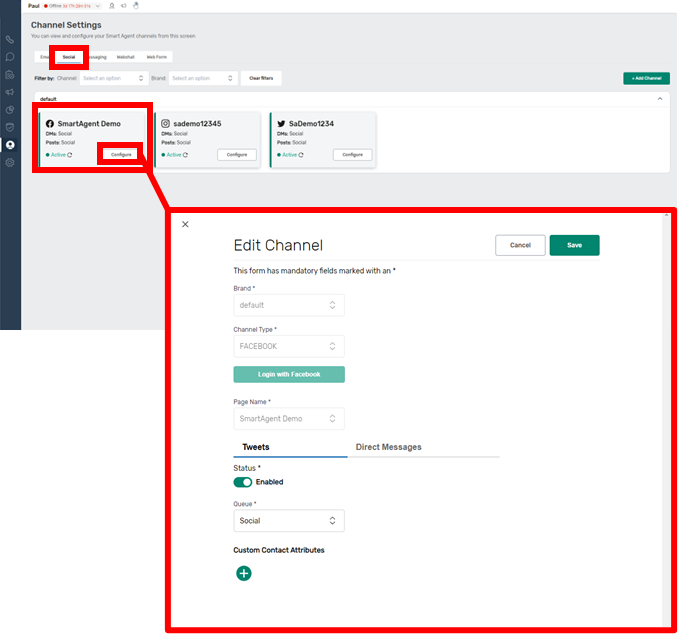This screenshot has width=678, height=634.
Task: Select the Webchat tab
Action: click(x=126, y=57)
